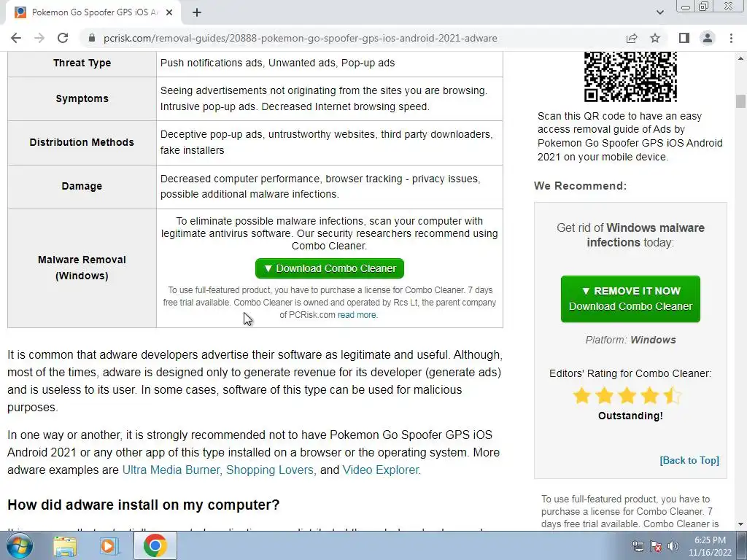Screen dimensions: 747x560
Task: Click the 'Distribution Methods' table cell
Action: tap(82, 142)
